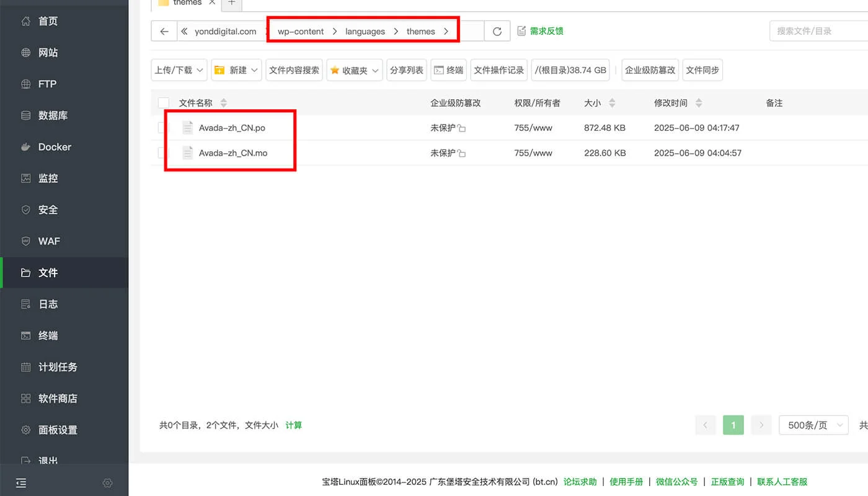This screenshot has width=868, height=496.
Task: Open the 使用手册 manual link in footer
Action: pyautogui.click(x=626, y=481)
